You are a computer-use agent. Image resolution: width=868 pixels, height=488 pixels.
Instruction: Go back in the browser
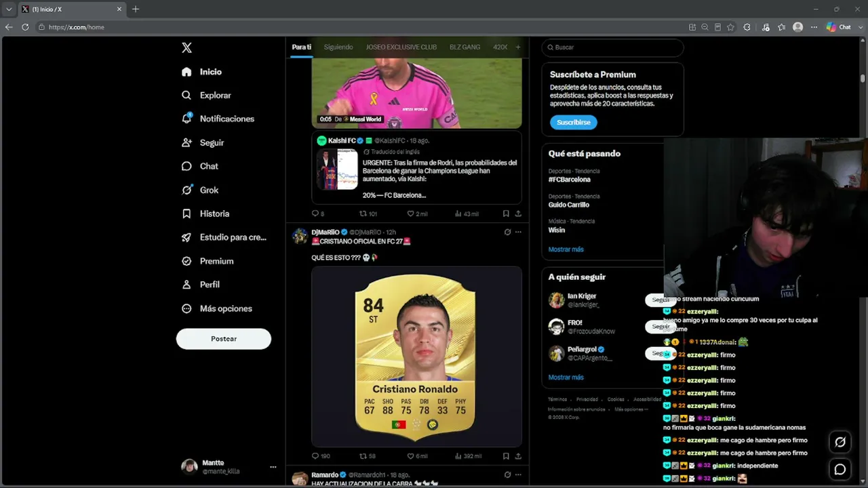pyautogui.click(x=9, y=27)
